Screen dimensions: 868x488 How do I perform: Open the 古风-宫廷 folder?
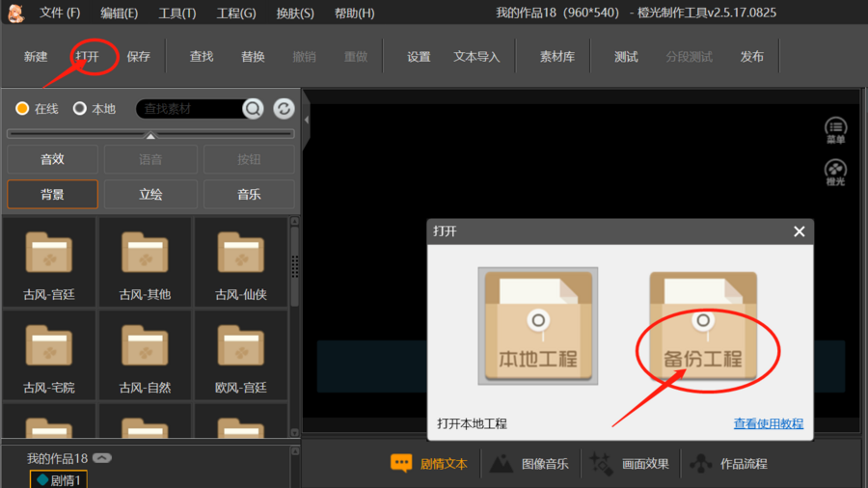point(49,262)
